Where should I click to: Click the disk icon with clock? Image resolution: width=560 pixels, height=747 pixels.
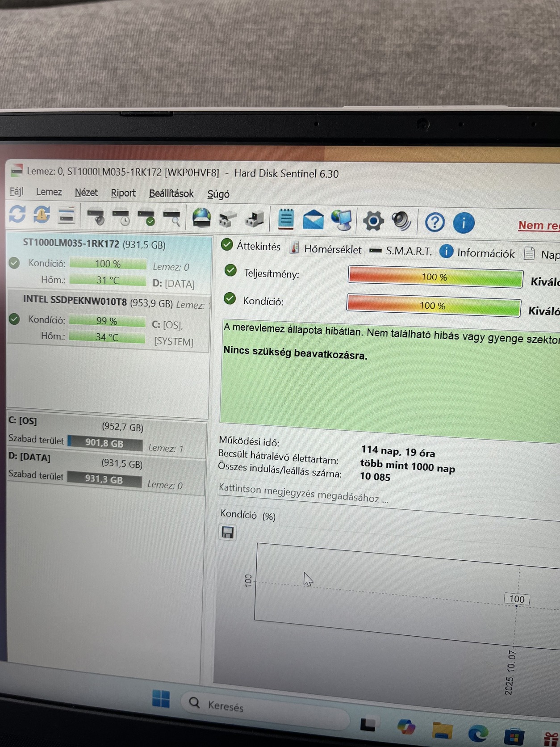coord(121,217)
